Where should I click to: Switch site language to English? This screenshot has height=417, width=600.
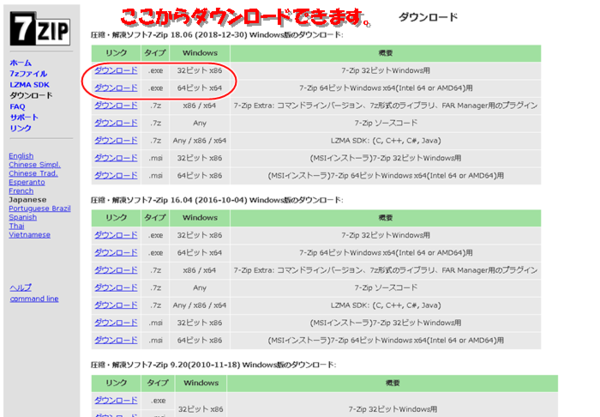pos(21,156)
